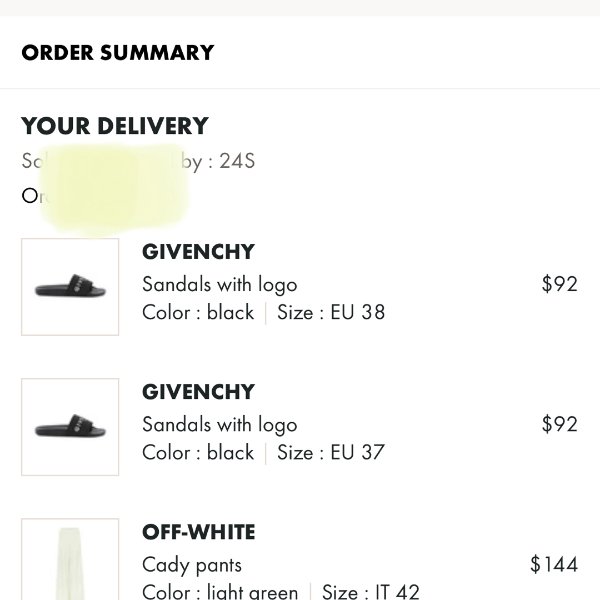Click 'Size : EU 38' text
600x600 pixels.
click(x=331, y=312)
